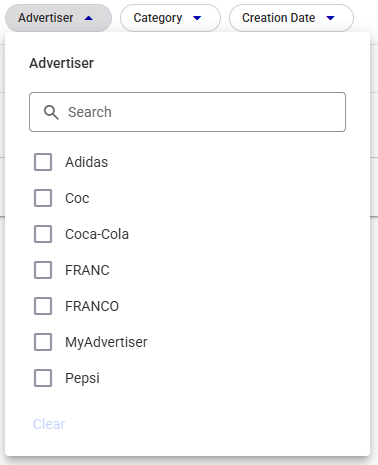Open the Category filter dropdown
This screenshot has height=465, width=378.
pos(170,18)
